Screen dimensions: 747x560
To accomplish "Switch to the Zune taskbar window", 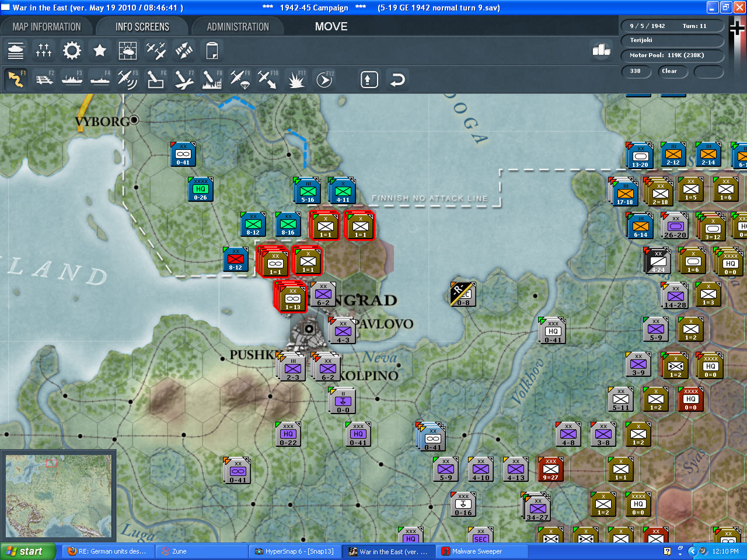I will pyautogui.click(x=203, y=551).
